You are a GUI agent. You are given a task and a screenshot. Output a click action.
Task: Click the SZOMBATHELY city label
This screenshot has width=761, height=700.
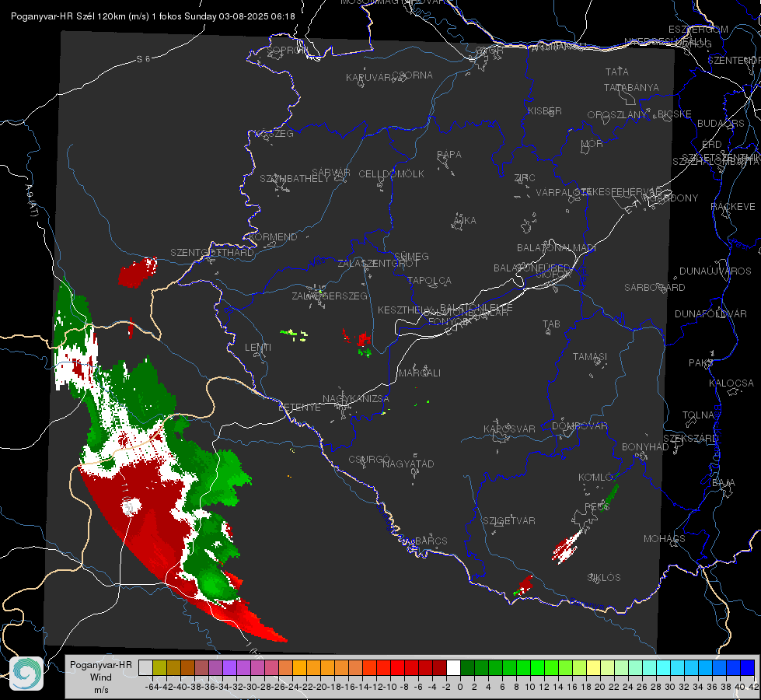coord(295,178)
